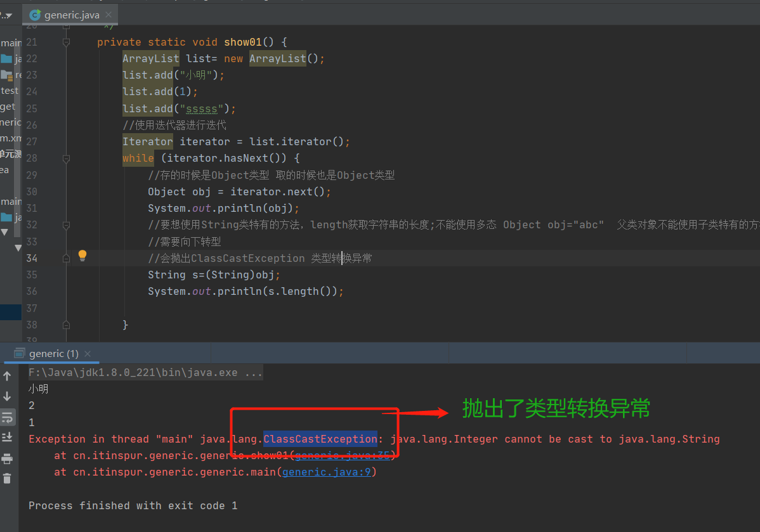Screen dimensions: 760x532
Task: Click the 'while' keyword on line 28
Action: [x=138, y=159]
